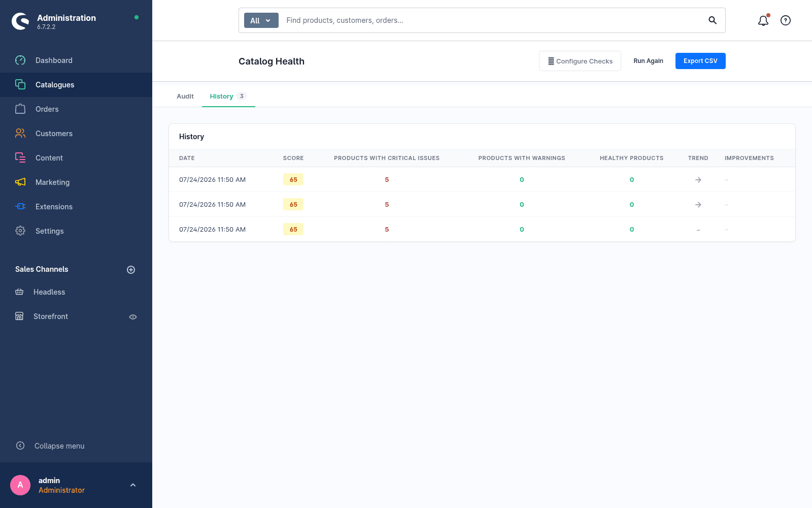
Task: Open the Customers menu item
Action: pos(76,134)
